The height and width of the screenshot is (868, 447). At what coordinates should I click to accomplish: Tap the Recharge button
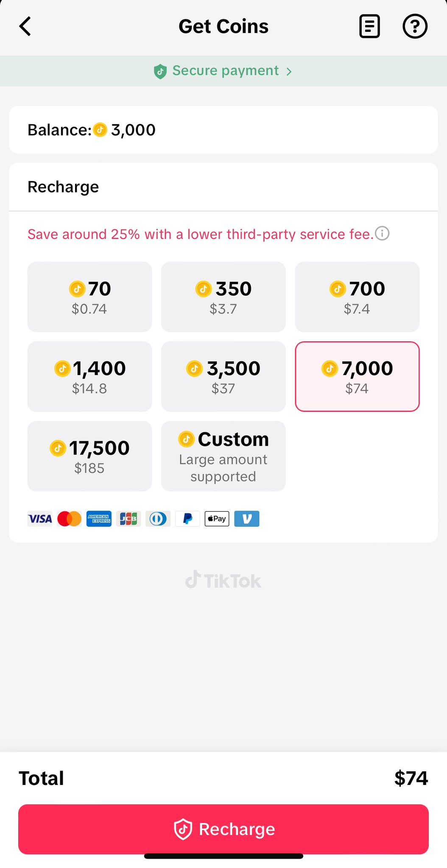[x=223, y=829]
